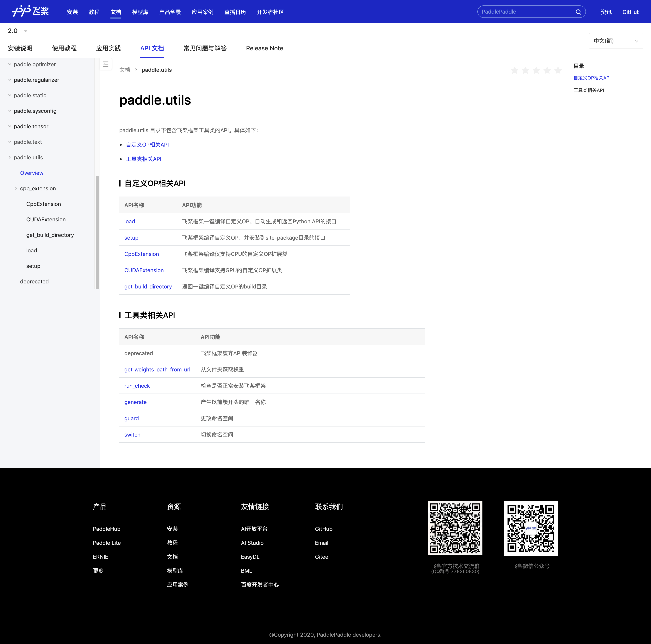Switch to the Release Note tab
The image size is (651, 644).
click(x=264, y=48)
